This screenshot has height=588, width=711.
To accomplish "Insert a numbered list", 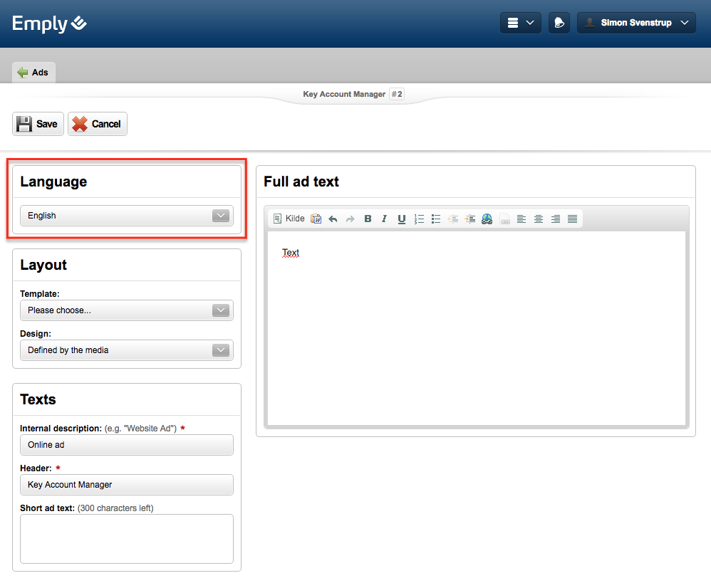I will pyautogui.click(x=419, y=219).
